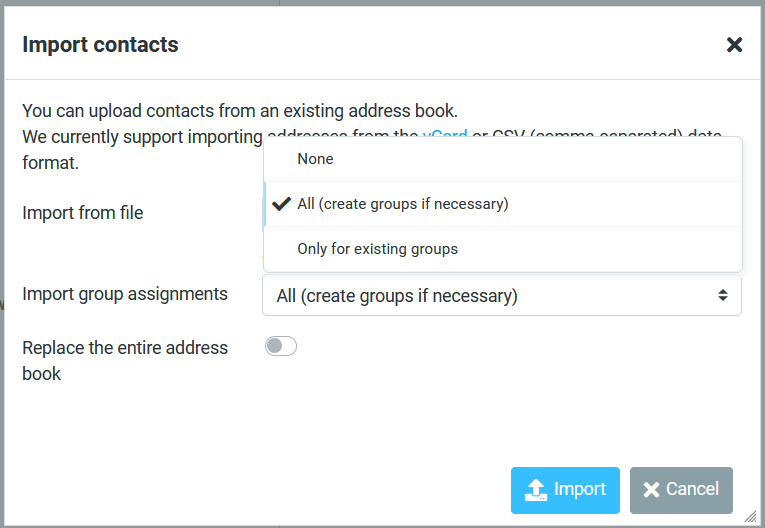Image resolution: width=765 pixels, height=528 pixels.
Task: Click the X icon inside the Cancel button
Action: pos(651,490)
